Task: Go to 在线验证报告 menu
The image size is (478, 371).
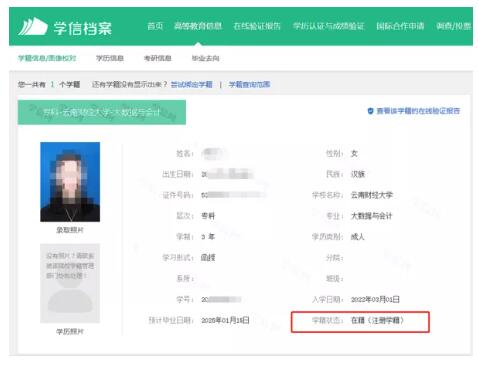Action: click(257, 26)
